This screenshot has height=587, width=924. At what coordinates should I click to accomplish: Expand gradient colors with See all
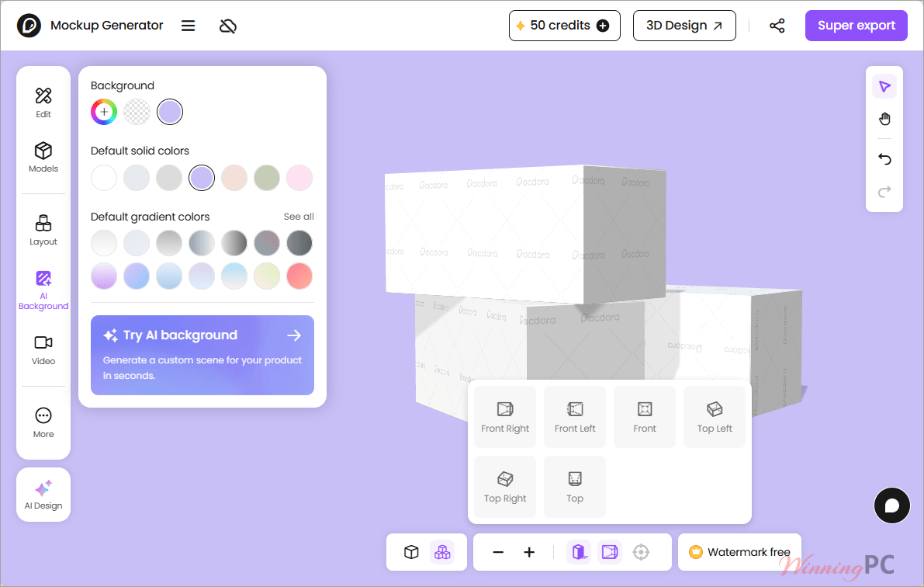pyautogui.click(x=299, y=217)
